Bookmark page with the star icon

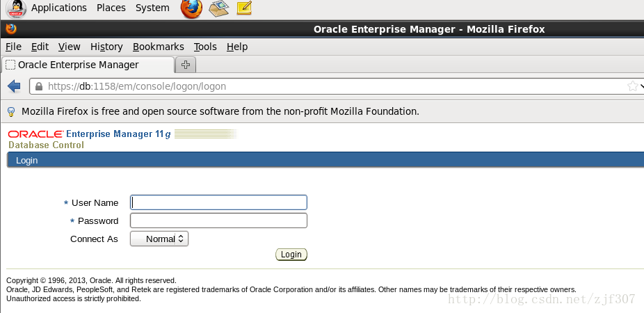click(632, 86)
